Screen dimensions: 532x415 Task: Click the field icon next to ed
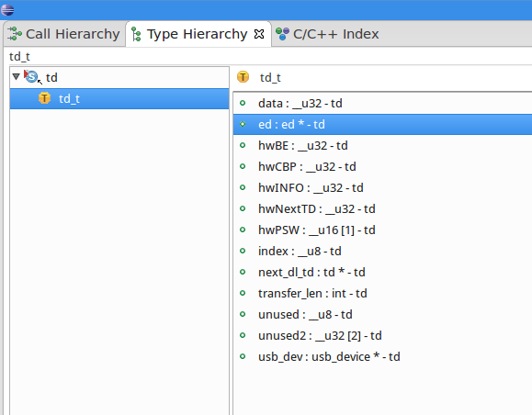tap(243, 124)
